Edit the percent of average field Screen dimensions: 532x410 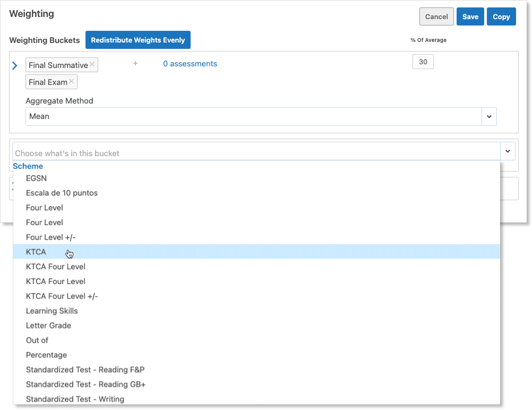(x=423, y=62)
